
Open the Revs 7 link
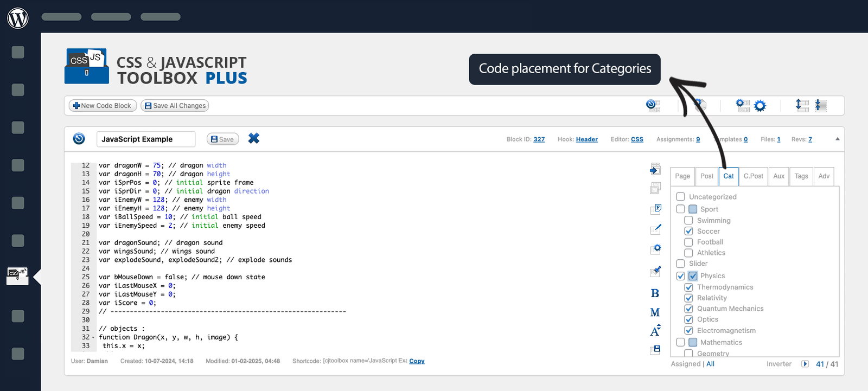(810, 139)
